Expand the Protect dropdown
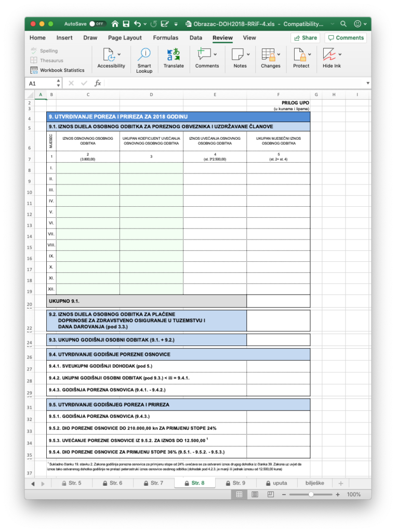This screenshot has height=532, width=396. click(x=310, y=54)
